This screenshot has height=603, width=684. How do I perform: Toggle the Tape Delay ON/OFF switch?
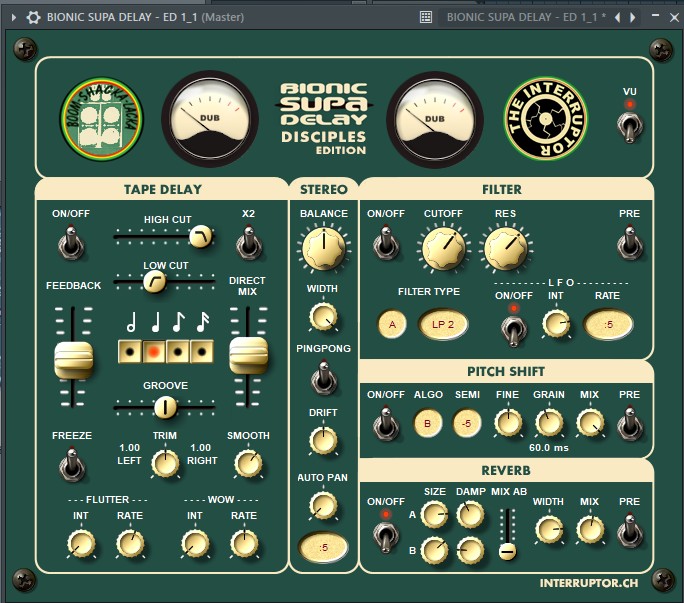(x=71, y=242)
